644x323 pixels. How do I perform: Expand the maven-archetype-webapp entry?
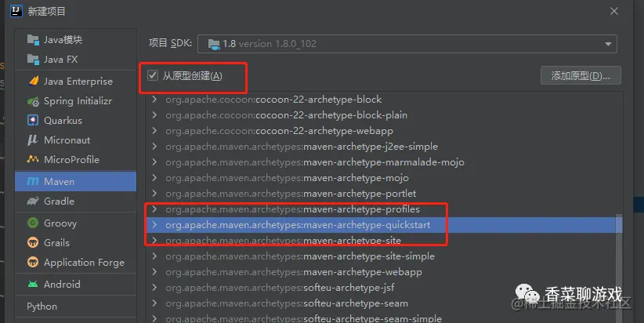pos(154,271)
